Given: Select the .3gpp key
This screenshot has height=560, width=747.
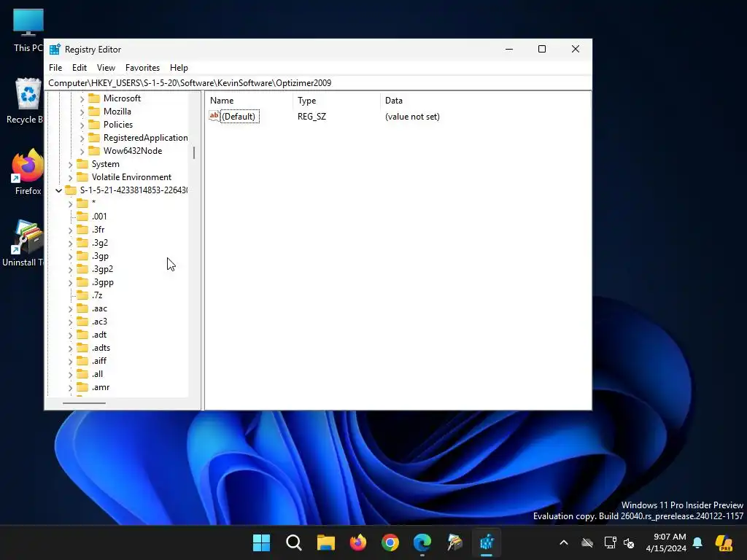Looking at the screenshot, I should coord(102,282).
